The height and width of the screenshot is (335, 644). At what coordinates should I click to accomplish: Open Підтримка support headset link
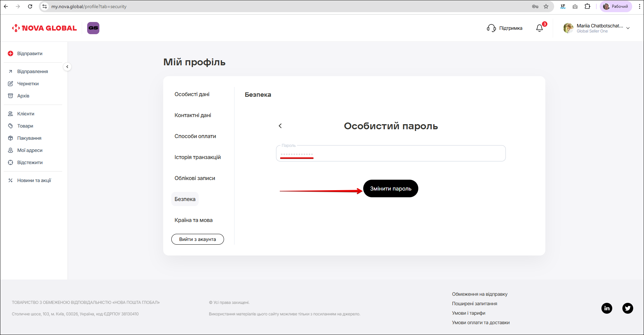(x=504, y=28)
